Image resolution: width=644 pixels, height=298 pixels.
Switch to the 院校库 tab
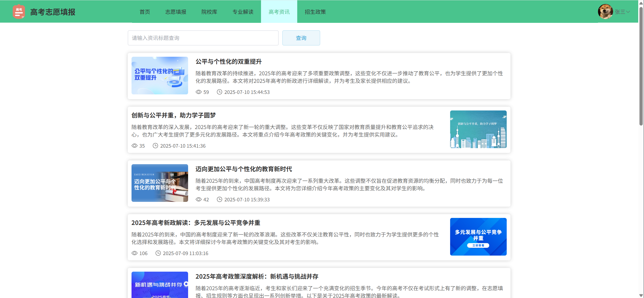click(209, 12)
